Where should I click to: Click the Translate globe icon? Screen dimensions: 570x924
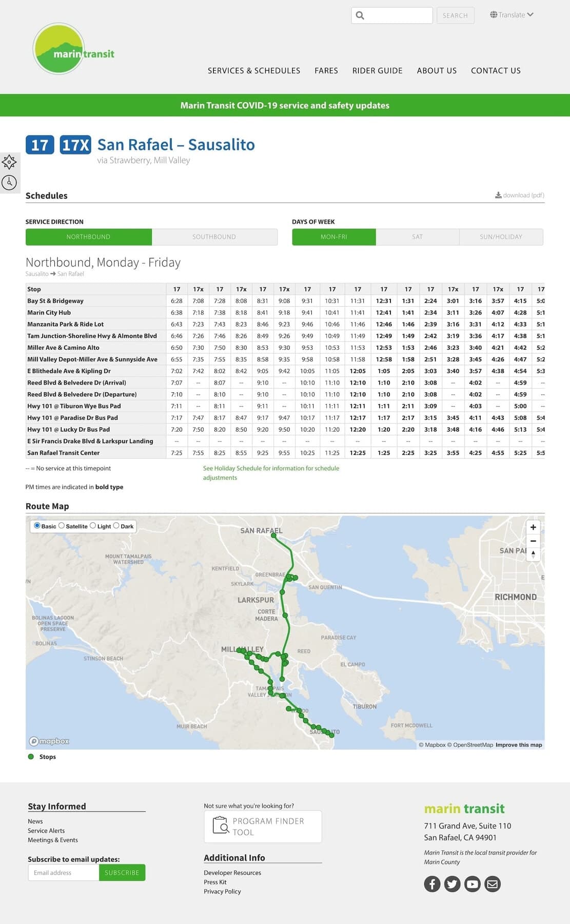(494, 14)
